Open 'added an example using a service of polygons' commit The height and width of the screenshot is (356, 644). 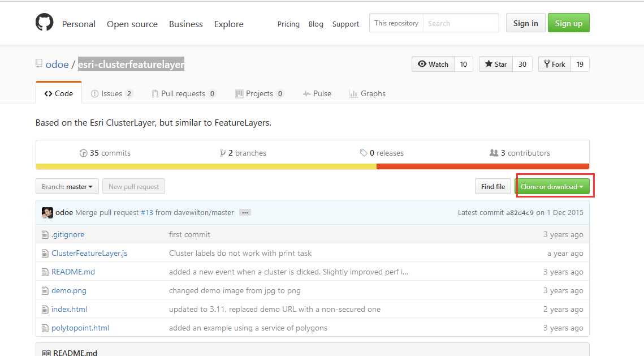coord(248,328)
